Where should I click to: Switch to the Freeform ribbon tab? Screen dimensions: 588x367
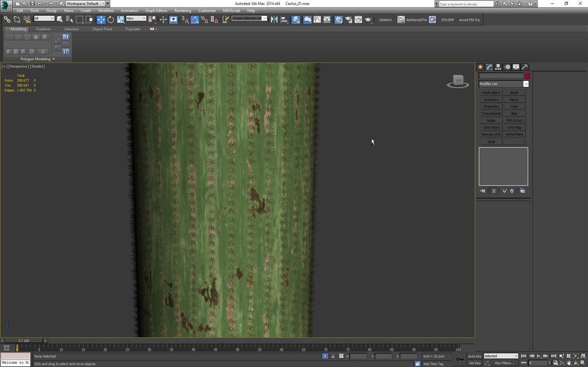coord(43,29)
